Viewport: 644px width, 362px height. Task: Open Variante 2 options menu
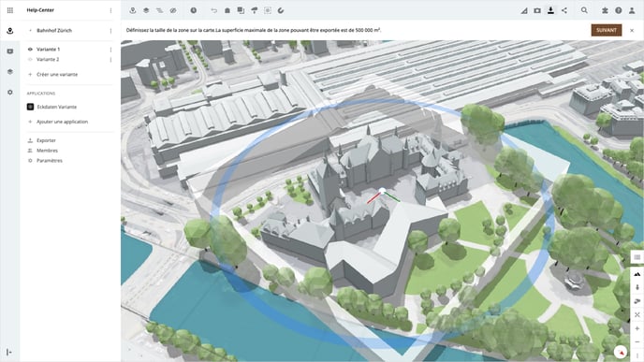pyautogui.click(x=110, y=60)
